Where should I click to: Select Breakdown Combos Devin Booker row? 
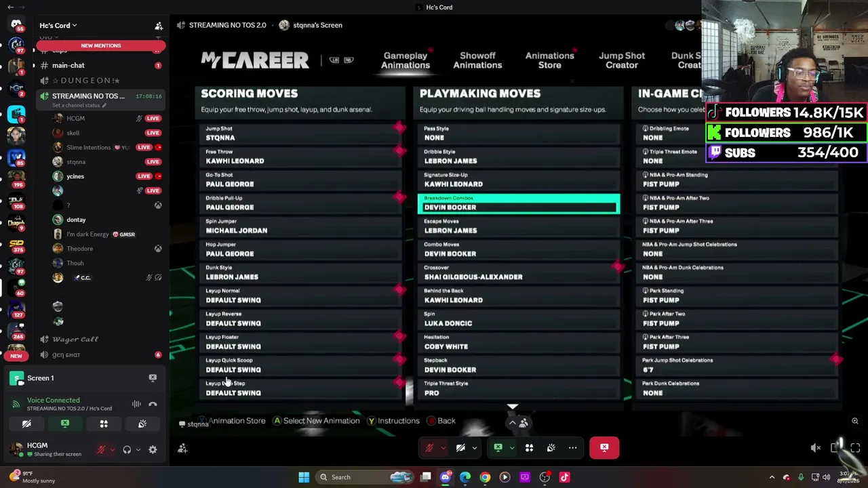point(519,203)
